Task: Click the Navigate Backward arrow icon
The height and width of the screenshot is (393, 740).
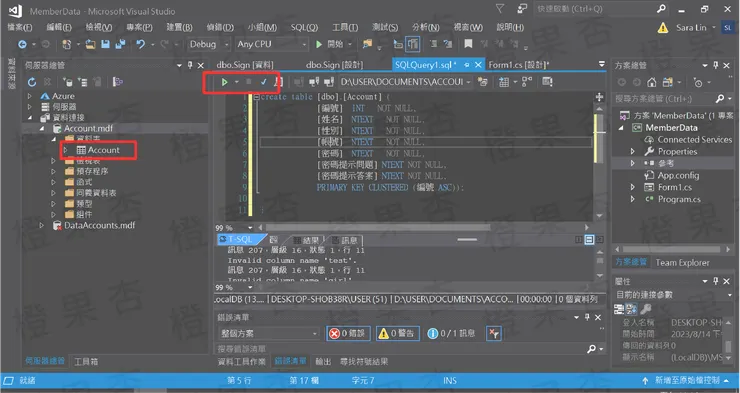Action: click(x=22, y=44)
